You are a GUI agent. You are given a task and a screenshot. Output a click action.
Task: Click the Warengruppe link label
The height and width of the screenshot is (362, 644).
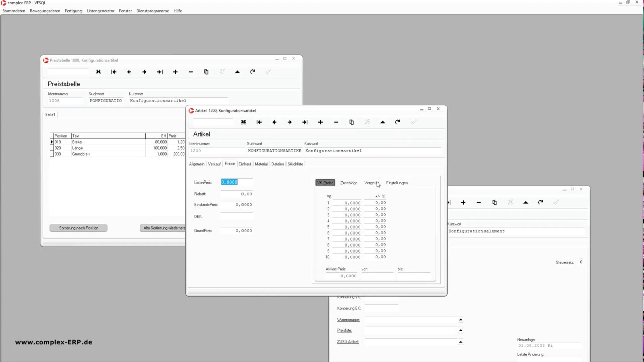(x=348, y=320)
